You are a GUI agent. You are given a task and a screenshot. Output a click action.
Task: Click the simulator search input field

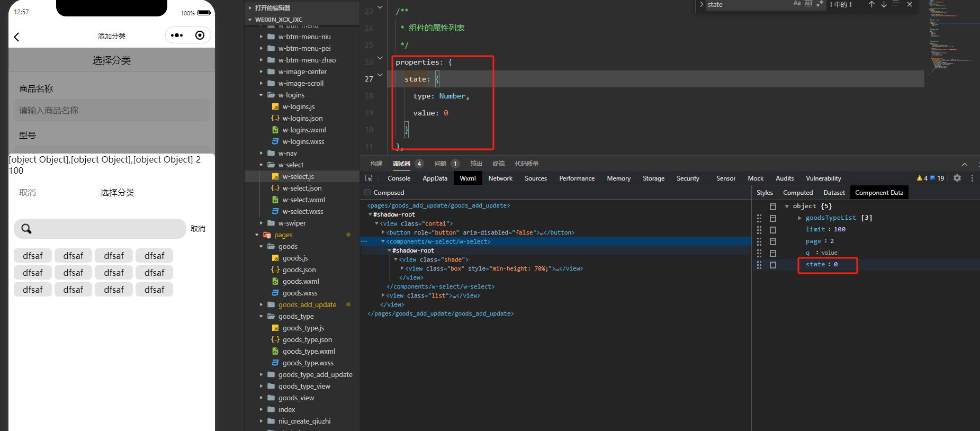point(100,229)
